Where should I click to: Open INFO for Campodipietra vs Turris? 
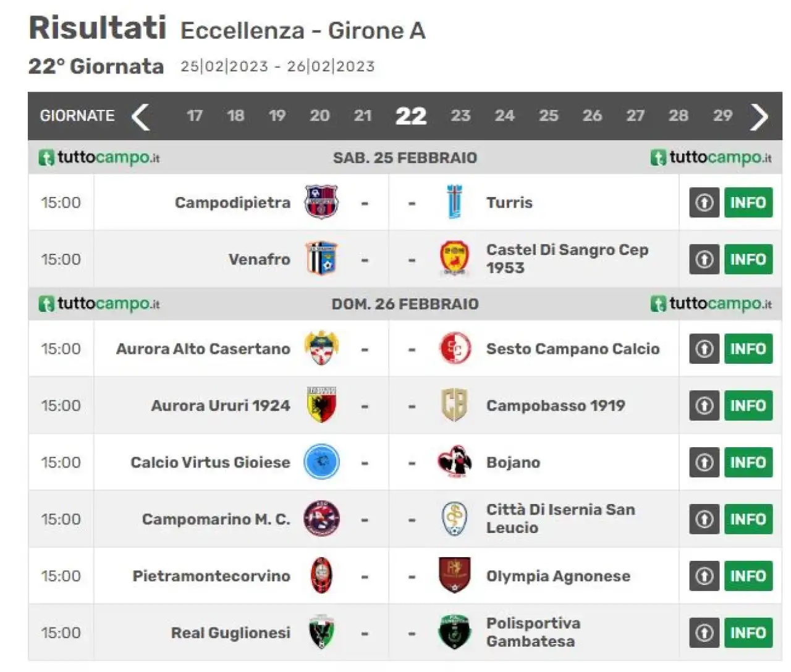click(x=748, y=203)
